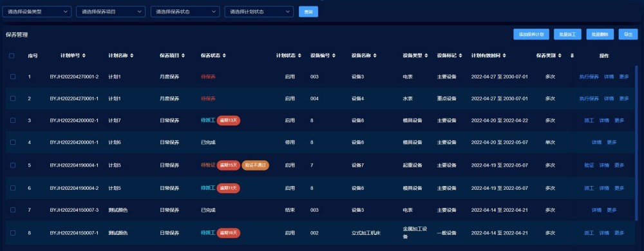Screen dimensions: 644x251
Task: Check the box for row BYJH202204150007-3
Action: pyautogui.click(x=13, y=210)
